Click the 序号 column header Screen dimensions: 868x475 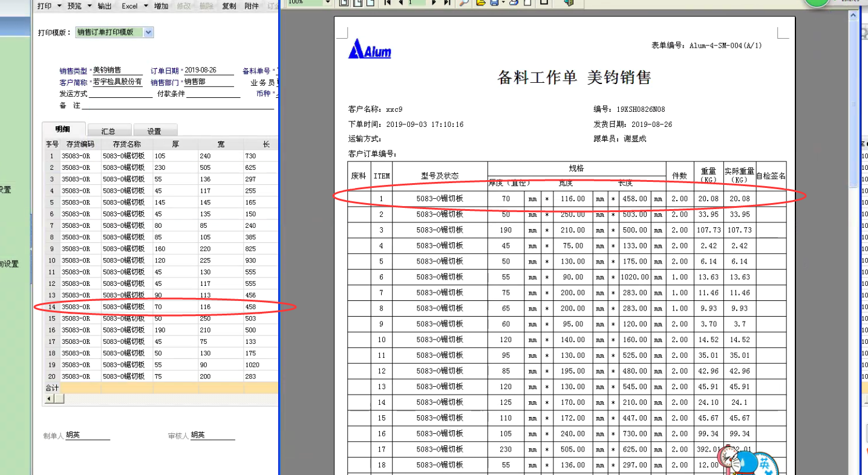coord(52,144)
